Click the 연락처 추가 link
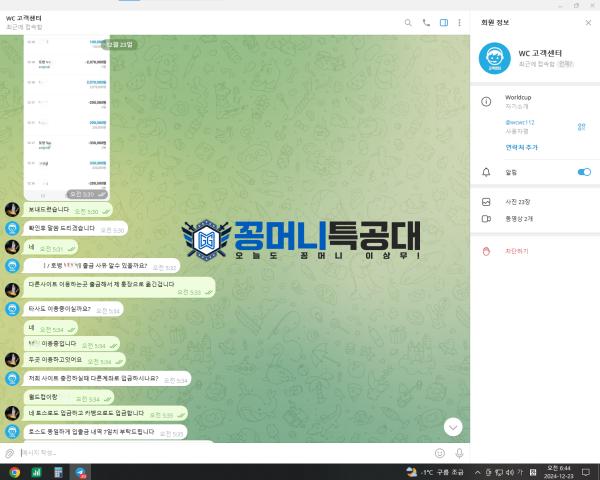Viewport: 600px width, 480px height. click(521, 147)
